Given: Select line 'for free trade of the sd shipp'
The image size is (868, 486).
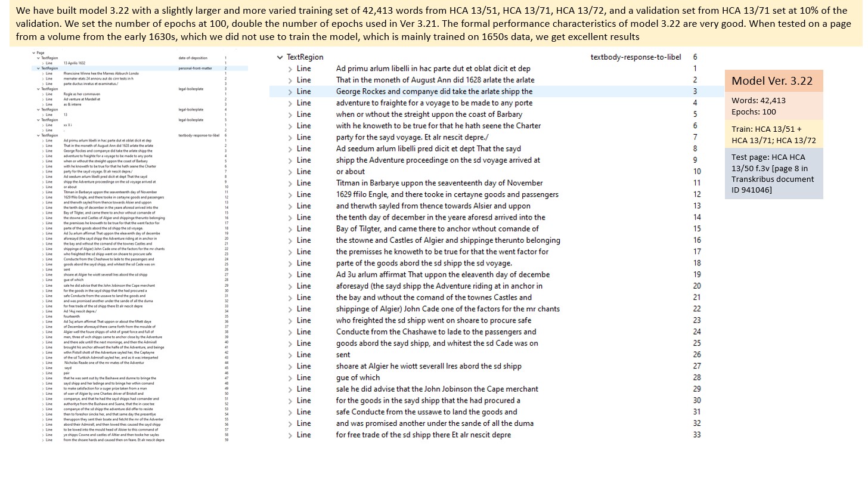Looking at the screenshot, I should pos(423,435).
